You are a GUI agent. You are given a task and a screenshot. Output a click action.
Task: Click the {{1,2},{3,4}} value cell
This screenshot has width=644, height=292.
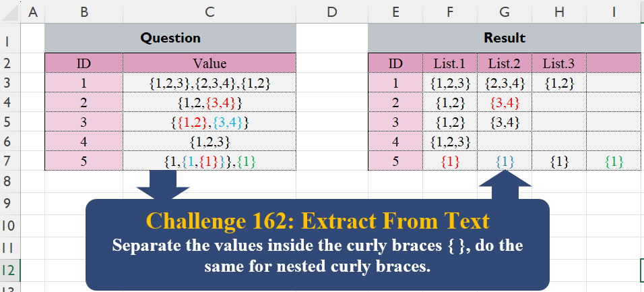pos(210,123)
